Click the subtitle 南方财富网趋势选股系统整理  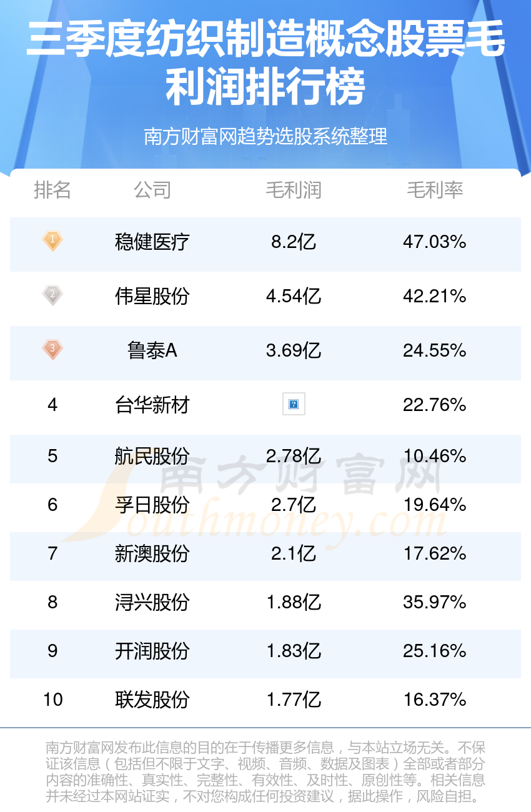tap(265, 136)
